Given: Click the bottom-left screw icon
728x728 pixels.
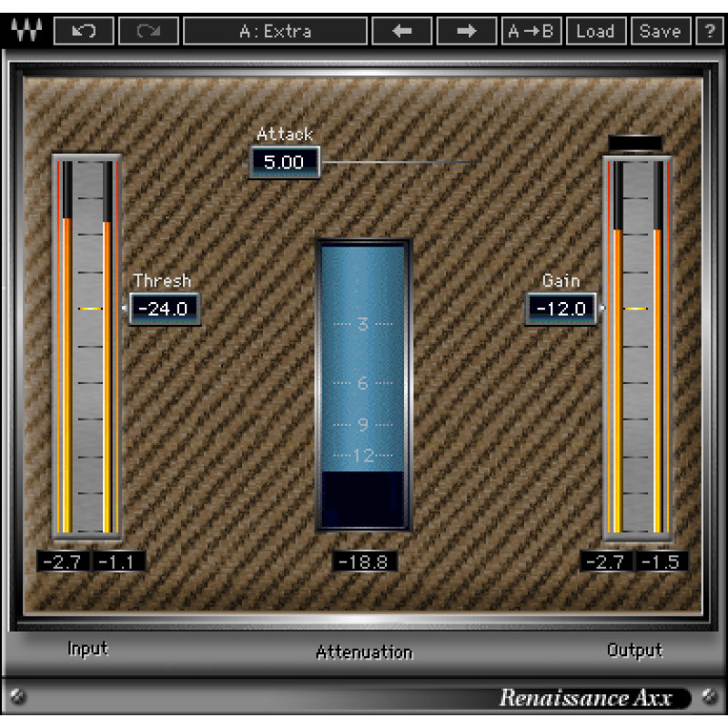Looking at the screenshot, I should tap(17, 696).
